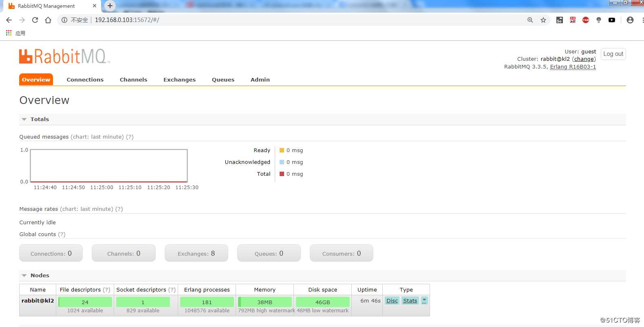Click the uptime value 6m 46s
This screenshot has width=644, height=327.
[x=371, y=300]
